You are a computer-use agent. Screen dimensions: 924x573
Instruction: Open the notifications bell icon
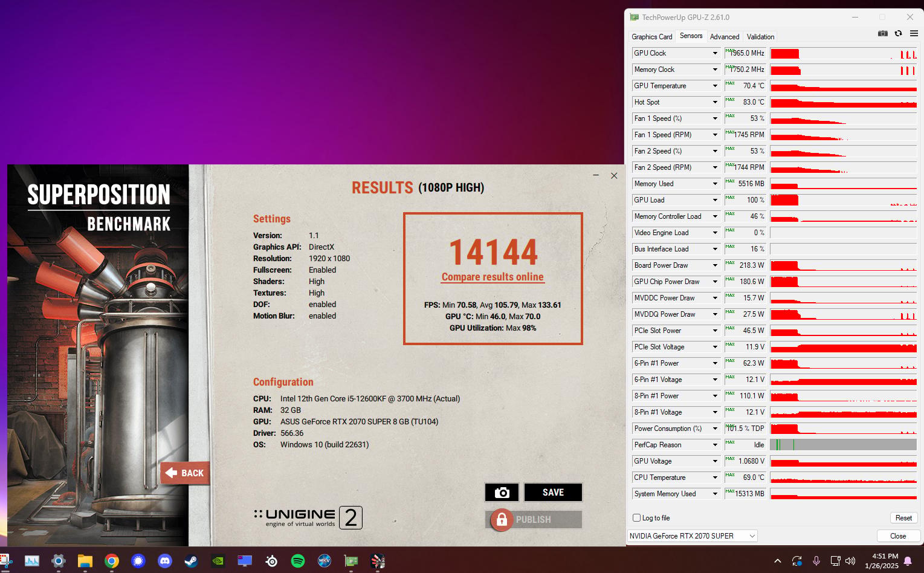point(908,561)
